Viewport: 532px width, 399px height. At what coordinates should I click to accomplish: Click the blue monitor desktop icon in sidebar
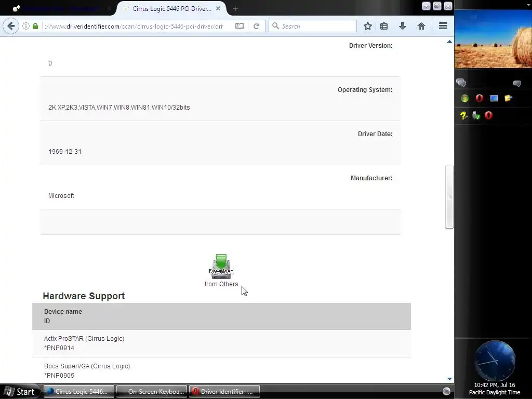[x=494, y=98]
